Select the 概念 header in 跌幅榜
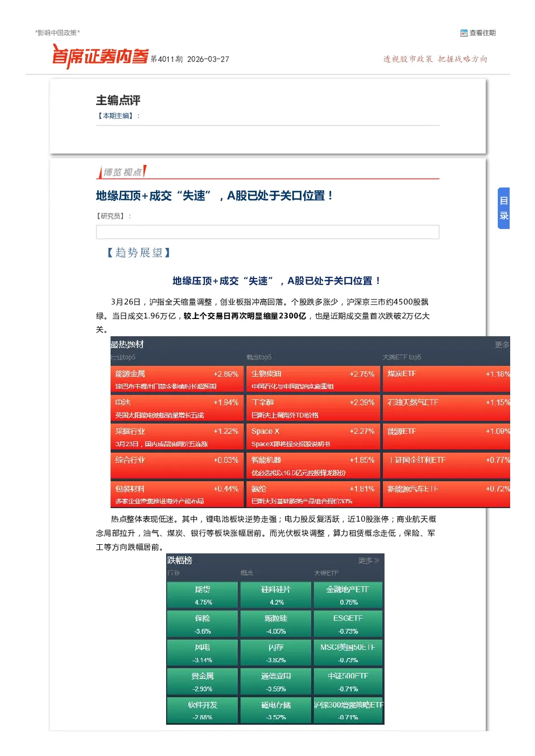 coord(247,573)
